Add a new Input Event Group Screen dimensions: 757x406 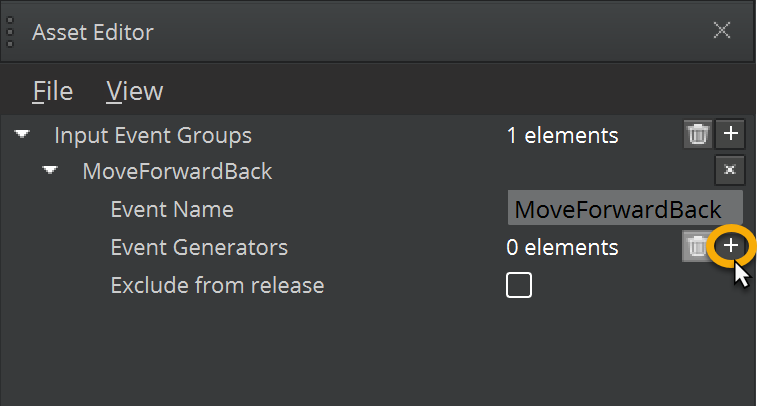click(731, 134)
